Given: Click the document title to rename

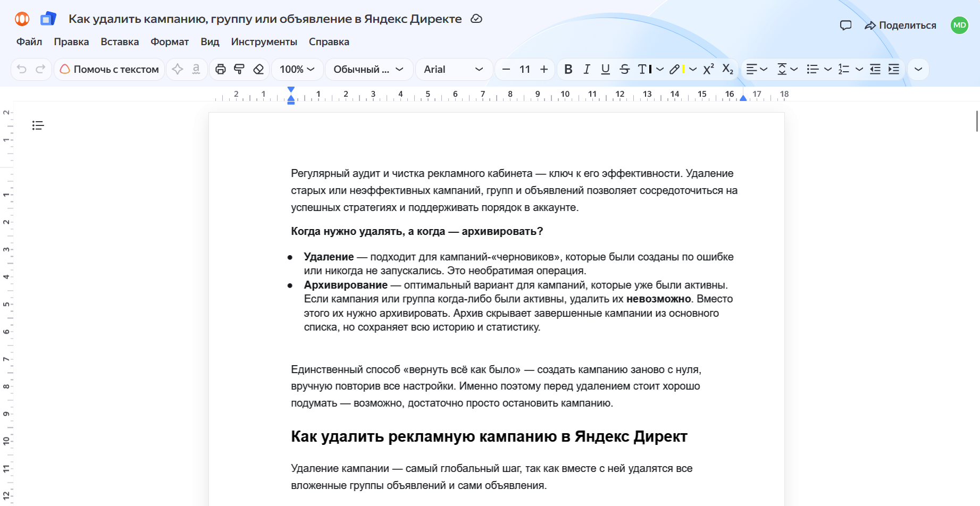Looking at the screenshot, I should (265, 19).
